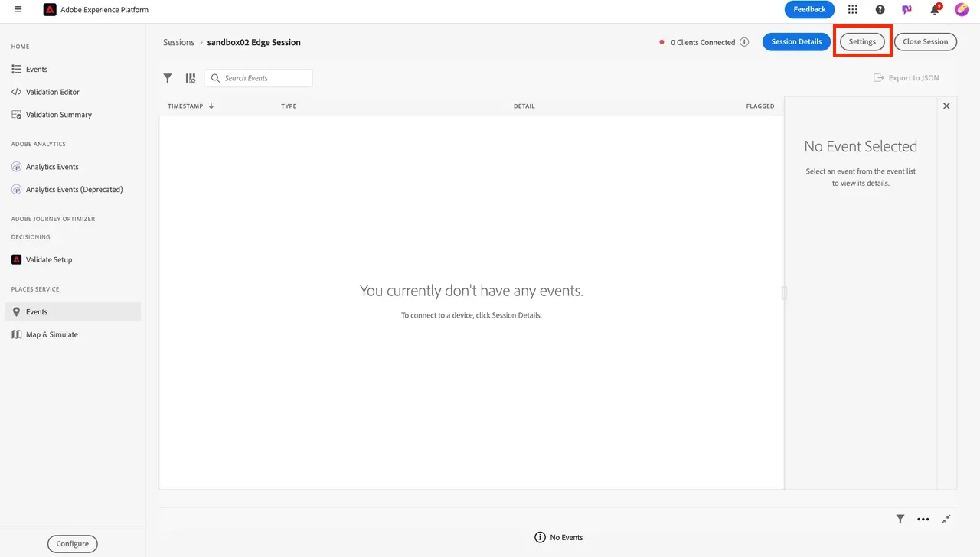This screenshot has width=980, height=557.
Task: Open the purple chat assistant icon
Action: coord(907,10)
